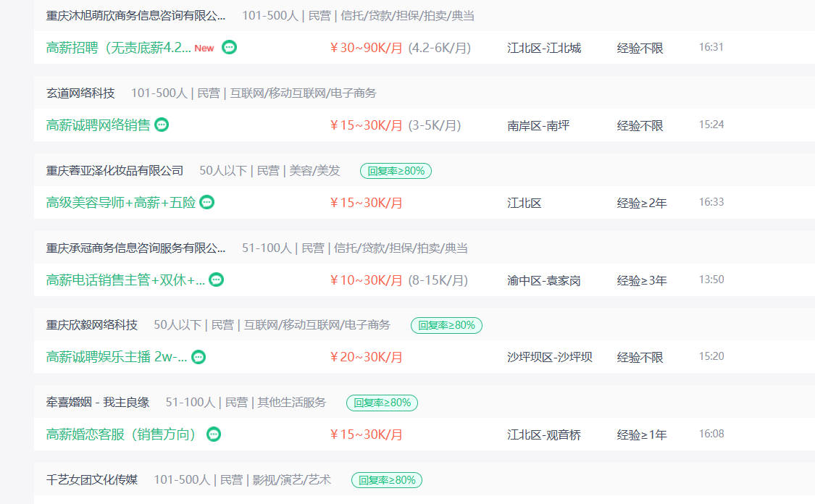Open 高薪诚聘娱乐主播 2w job link
The width and height of the screenshot is (815, 504).
(x=116, y=357)
